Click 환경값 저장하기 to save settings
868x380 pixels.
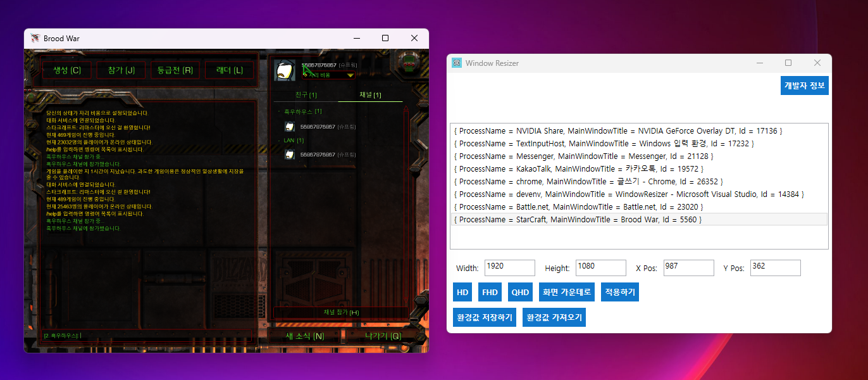(485, 317)
